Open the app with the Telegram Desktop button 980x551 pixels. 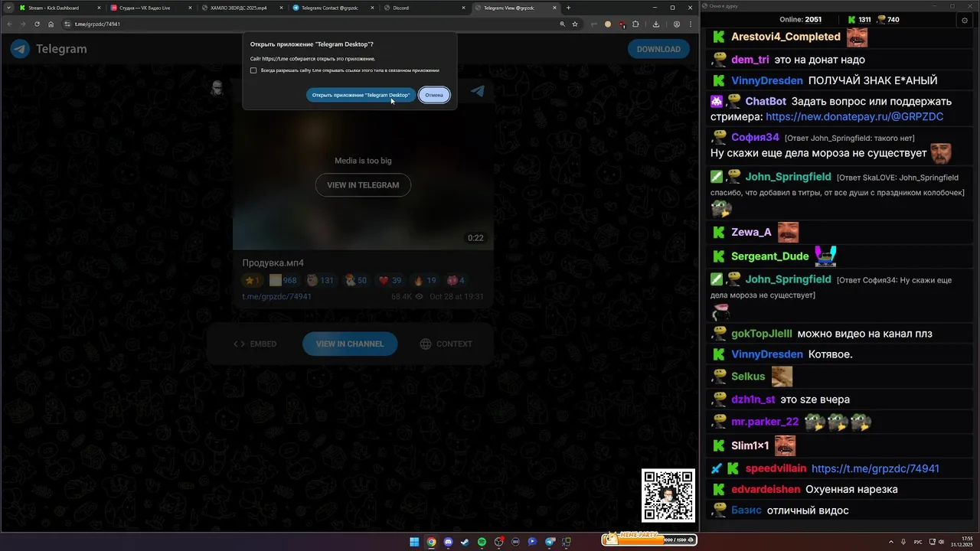(361, 95)
